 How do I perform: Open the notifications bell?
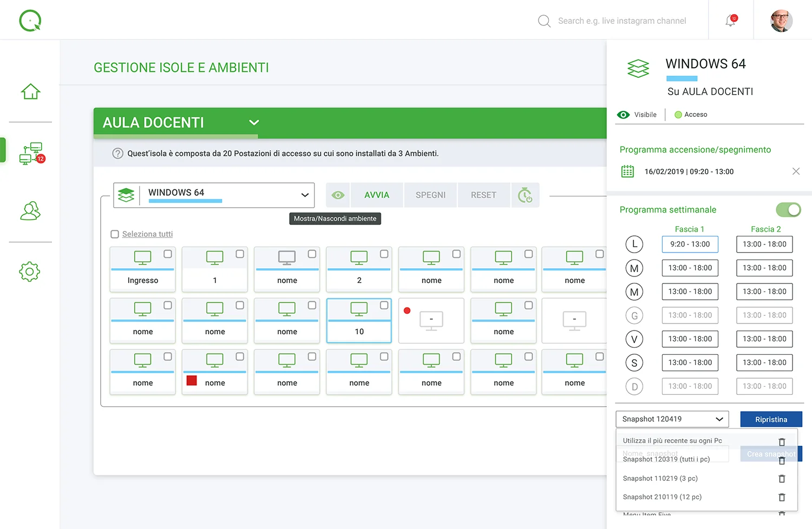pos(731,21)
